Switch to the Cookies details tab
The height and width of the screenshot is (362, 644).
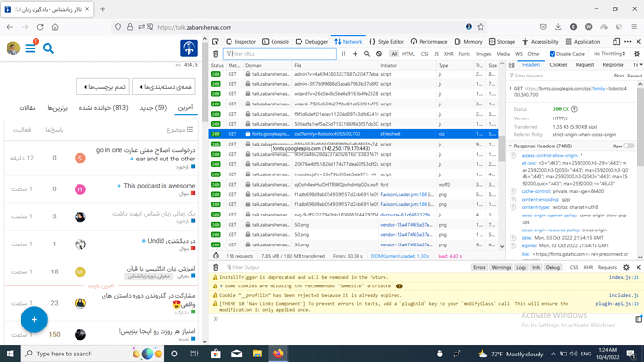(x=558, y=65)
